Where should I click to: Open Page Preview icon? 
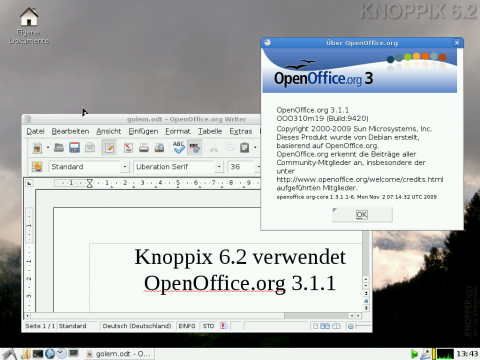[x=159, y=148]
